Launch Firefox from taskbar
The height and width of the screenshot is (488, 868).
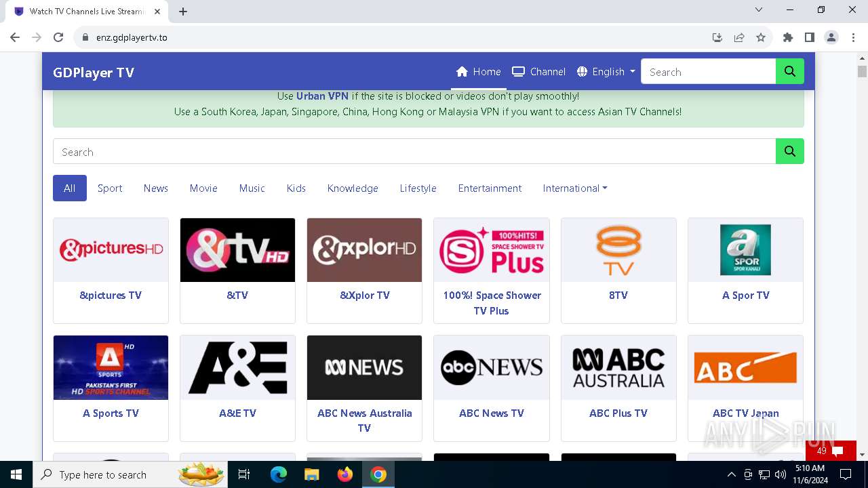[x=344, y=474]
